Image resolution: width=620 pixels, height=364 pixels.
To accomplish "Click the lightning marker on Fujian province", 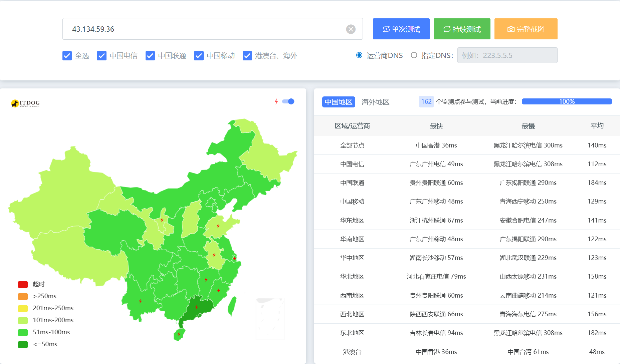I will 219,291.
